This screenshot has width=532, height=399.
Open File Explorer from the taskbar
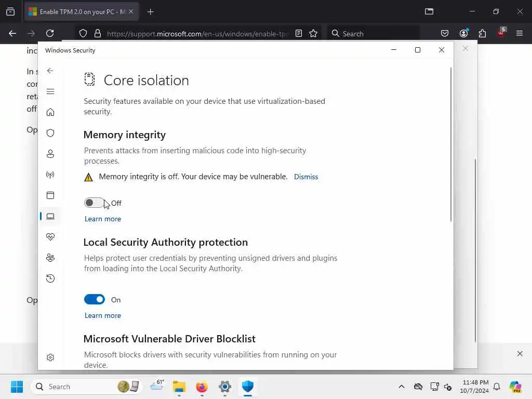179,387
